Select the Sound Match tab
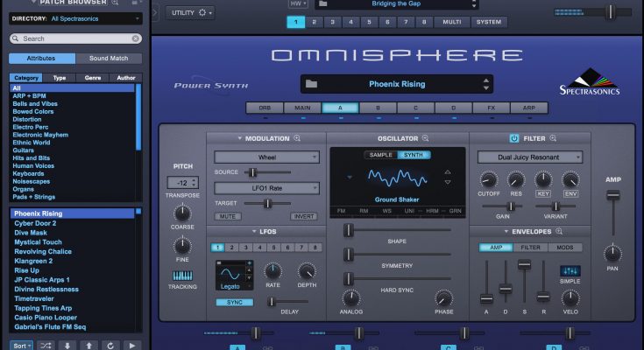The width and height of the screenshot is (644, 350). click(108, 59)
